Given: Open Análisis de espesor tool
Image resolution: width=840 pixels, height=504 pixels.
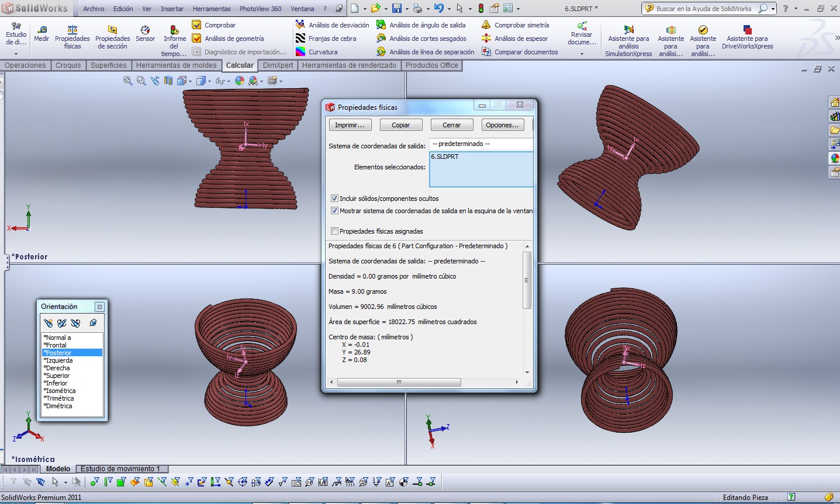Looking at the screenshot, I should click(x=515, y=39).
